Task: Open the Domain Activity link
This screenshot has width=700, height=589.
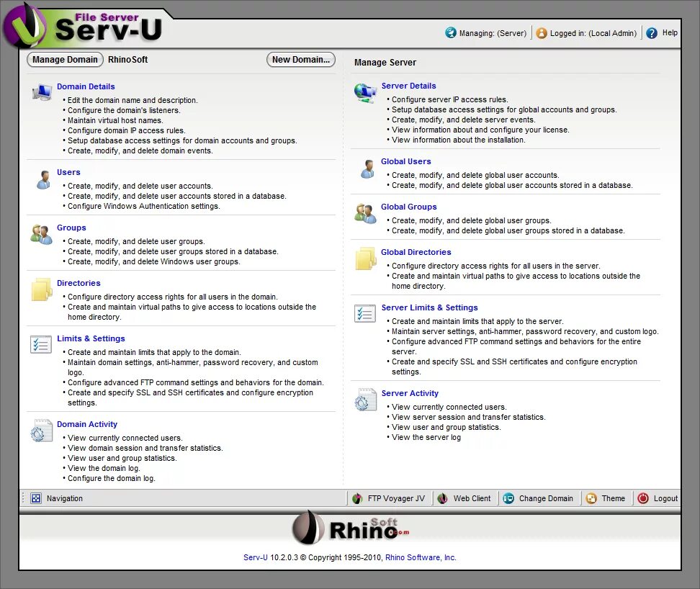Action: (x=87, y=424)
